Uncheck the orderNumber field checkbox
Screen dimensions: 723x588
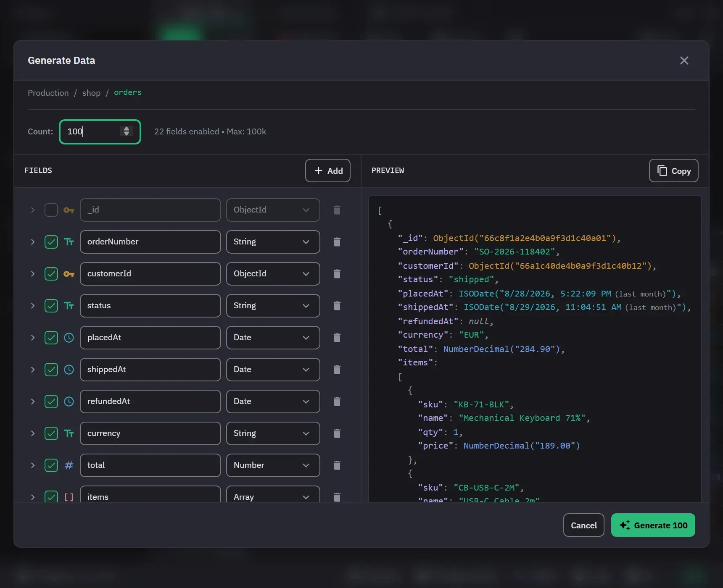pyautogui.click(x=51, y=242)
